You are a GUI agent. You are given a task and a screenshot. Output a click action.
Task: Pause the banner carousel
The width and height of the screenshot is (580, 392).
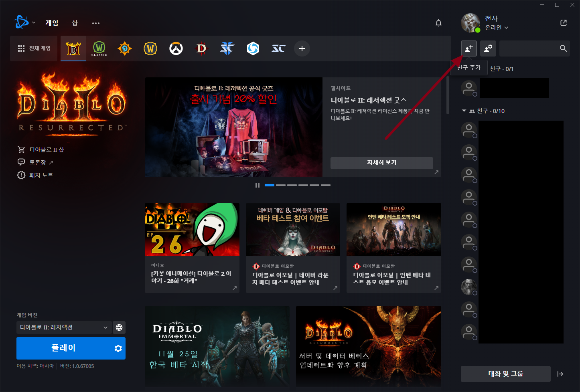pyautogui.click(x=258, y=185)
